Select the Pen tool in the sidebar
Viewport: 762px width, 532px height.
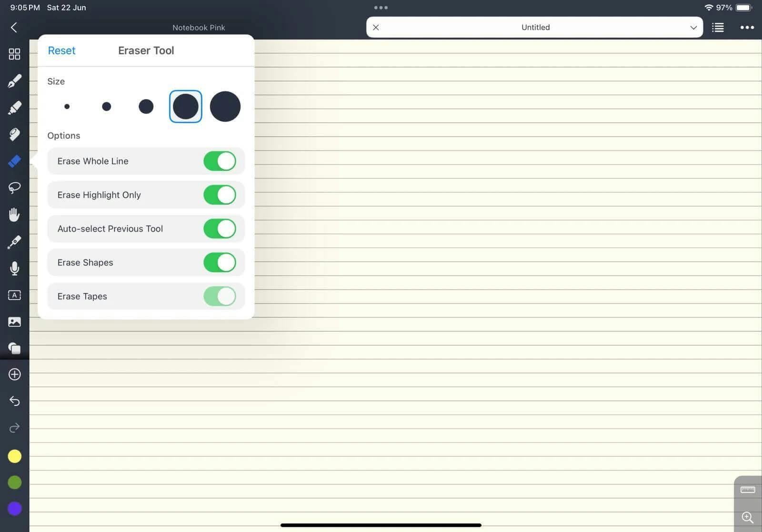[14, 81]
